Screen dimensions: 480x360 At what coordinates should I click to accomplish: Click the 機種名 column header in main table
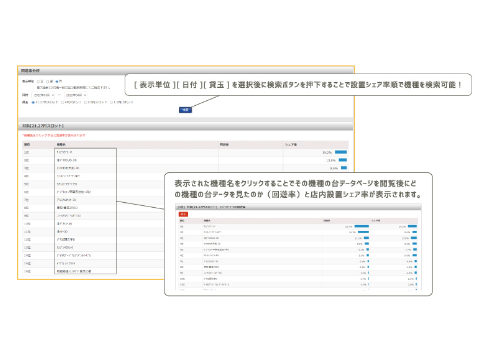tap(61, 144)
